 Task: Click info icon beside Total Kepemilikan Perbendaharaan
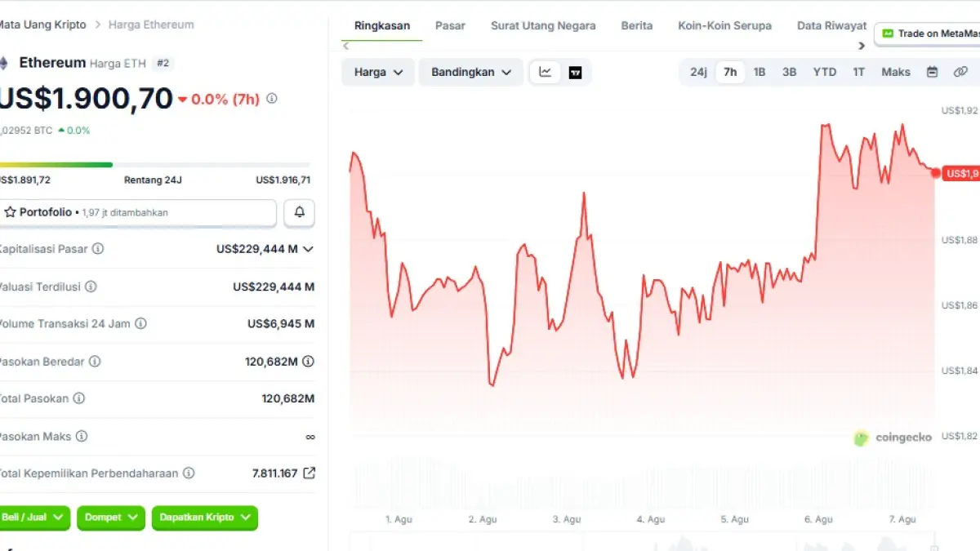[x=189, y=473]
